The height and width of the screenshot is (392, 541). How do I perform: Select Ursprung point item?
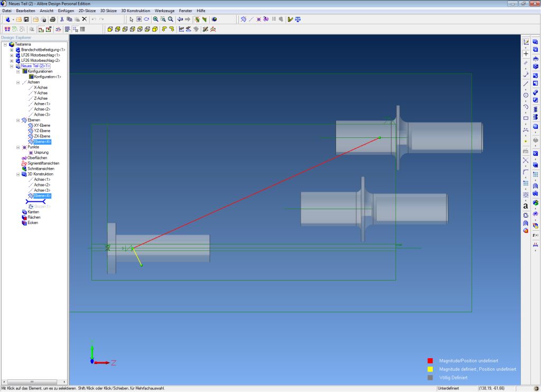41,153
